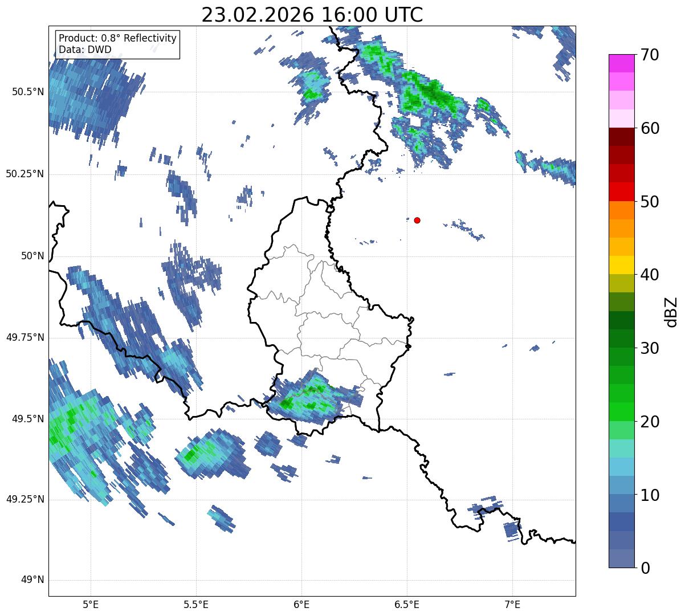The width and height of the screenshot is (685, 616).
Task: Click the colorbar tick label "60"
Action: tap(649, 128)
